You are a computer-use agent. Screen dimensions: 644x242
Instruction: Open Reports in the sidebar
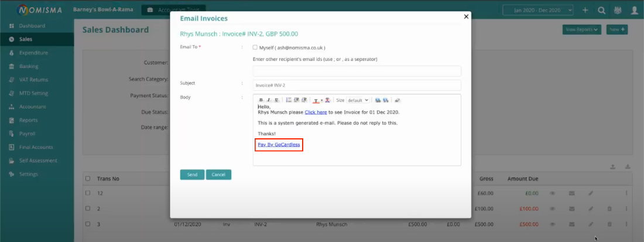pyautogui.click(x=37, y=120)
